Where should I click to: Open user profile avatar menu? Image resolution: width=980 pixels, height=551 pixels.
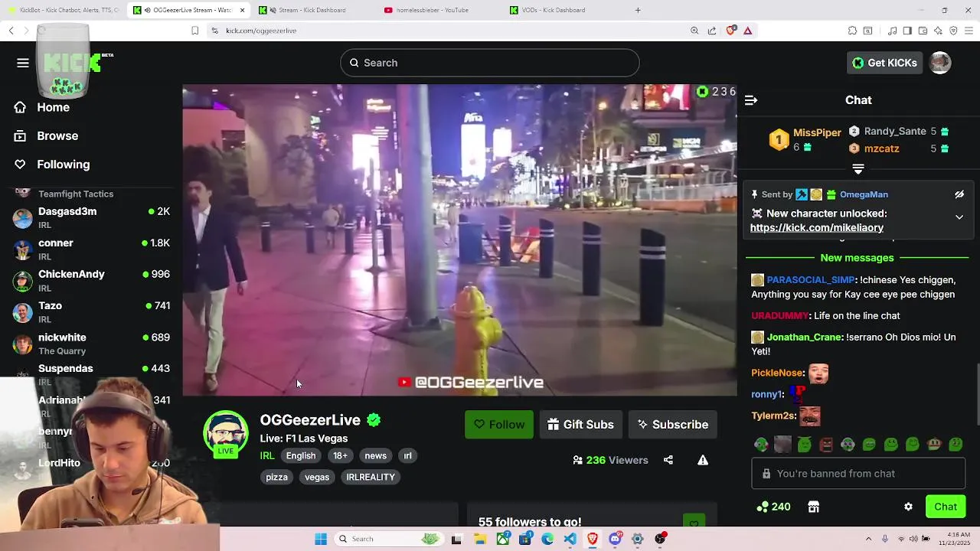click(940, 63)
